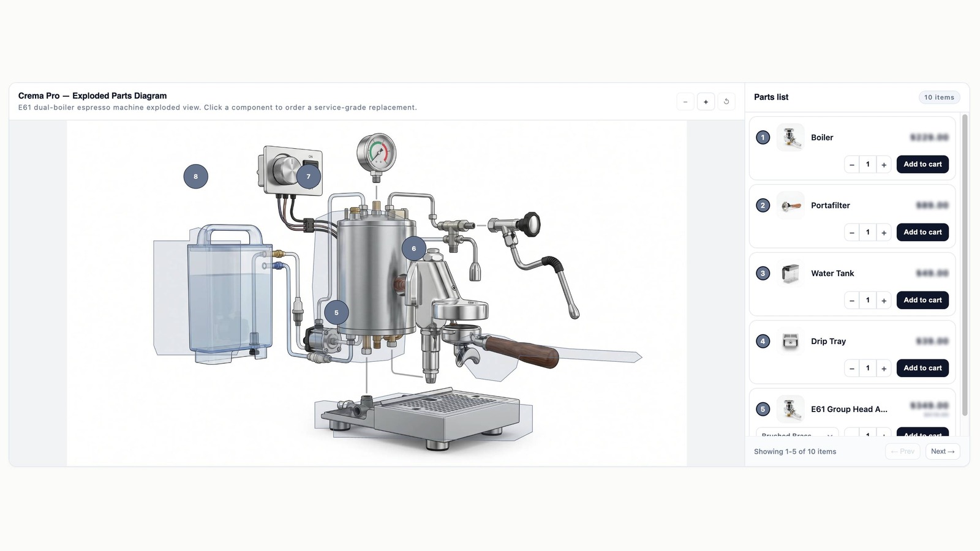Screen dimensions: 980x551
Task: Increase the Boiler quantity
Action: pyautogui.click(x=884, y=165)
